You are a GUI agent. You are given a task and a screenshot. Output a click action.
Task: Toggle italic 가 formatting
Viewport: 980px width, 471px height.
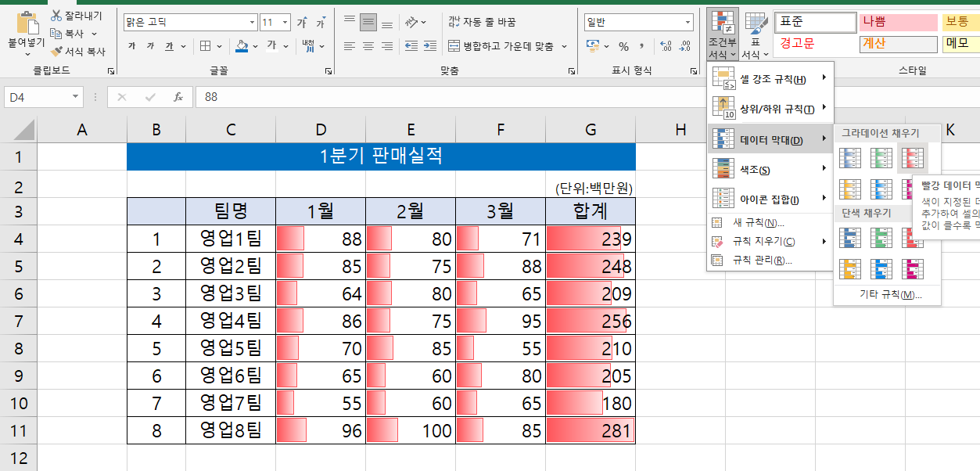150,46
